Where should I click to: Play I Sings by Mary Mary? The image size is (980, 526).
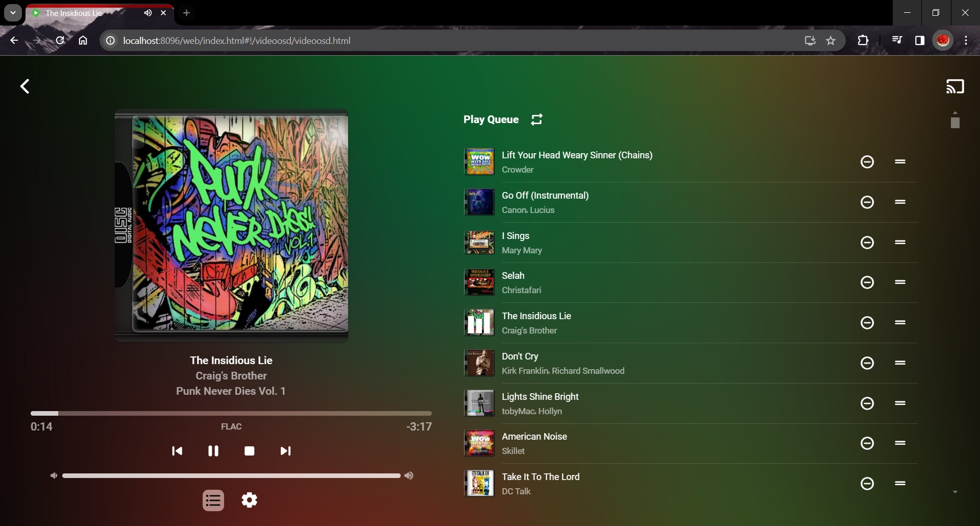tap(516, 236)
